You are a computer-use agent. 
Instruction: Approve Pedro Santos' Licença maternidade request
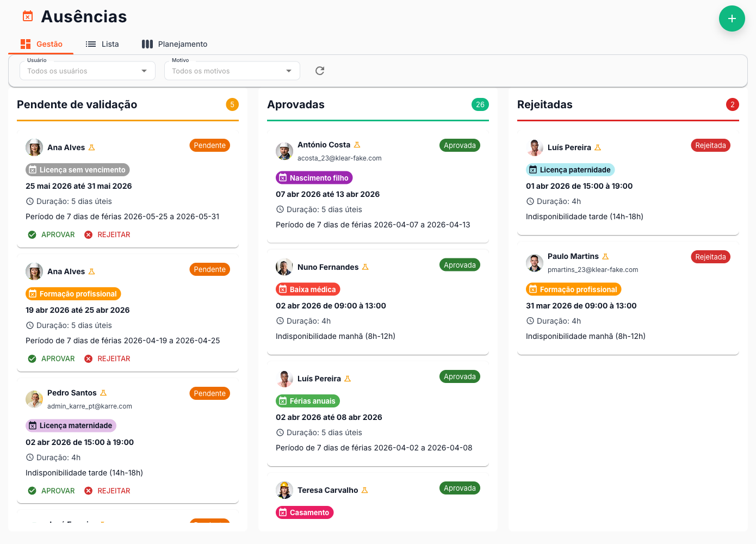[52, 491]
